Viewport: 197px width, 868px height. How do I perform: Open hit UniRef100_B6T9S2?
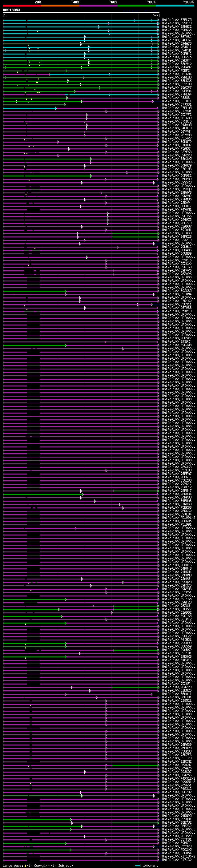[x=177, y=37]
